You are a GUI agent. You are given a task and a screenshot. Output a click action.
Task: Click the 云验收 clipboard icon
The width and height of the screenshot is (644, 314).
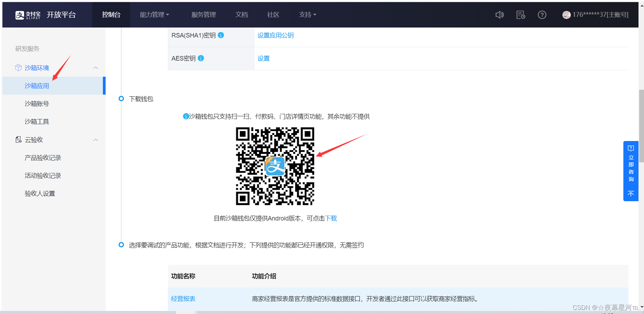pos(19,140)
